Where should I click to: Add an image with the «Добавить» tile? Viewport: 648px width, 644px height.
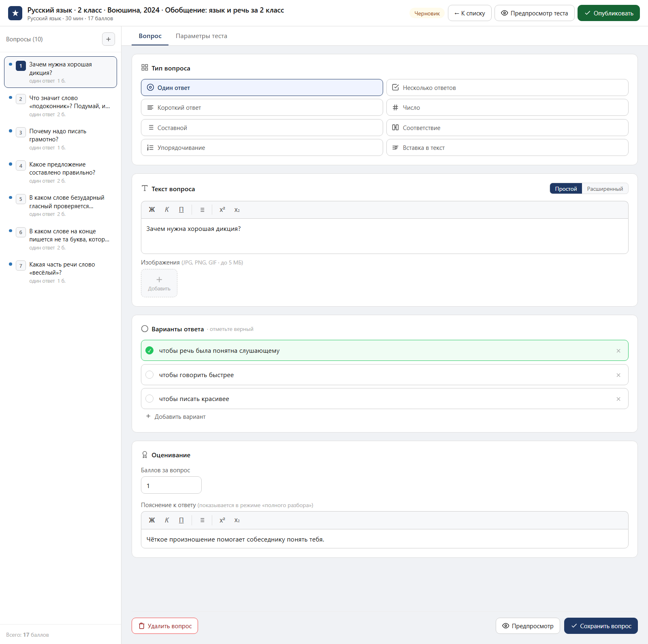[x=159, y=283]
